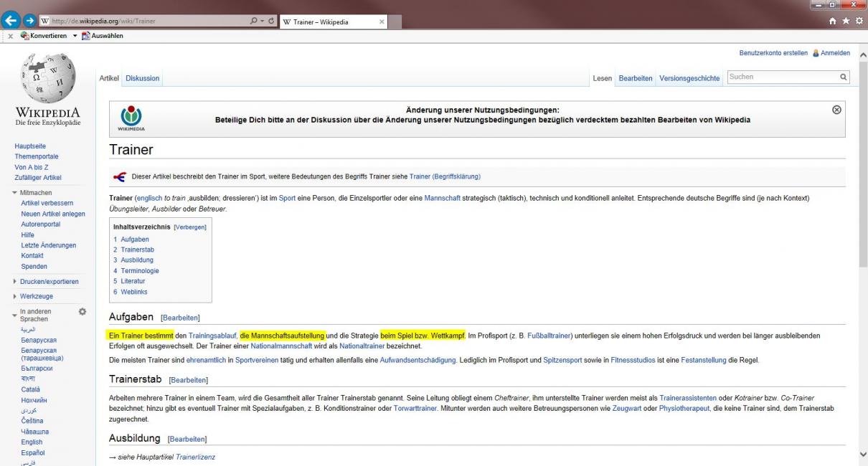The height and width of the screenshot is (466, 868).
Task: Switch to the Diskussion tab
Action: coord(143,78)
